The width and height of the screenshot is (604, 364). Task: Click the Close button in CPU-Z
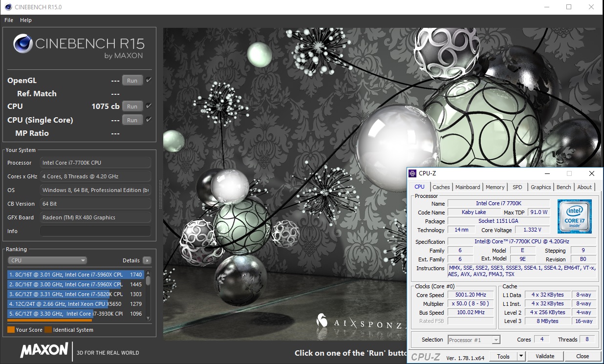[x=582, y=356]
